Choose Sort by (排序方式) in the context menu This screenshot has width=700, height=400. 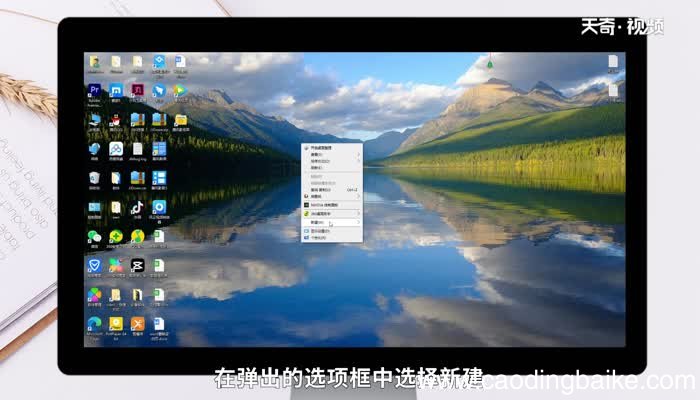(x=332, y=161)
